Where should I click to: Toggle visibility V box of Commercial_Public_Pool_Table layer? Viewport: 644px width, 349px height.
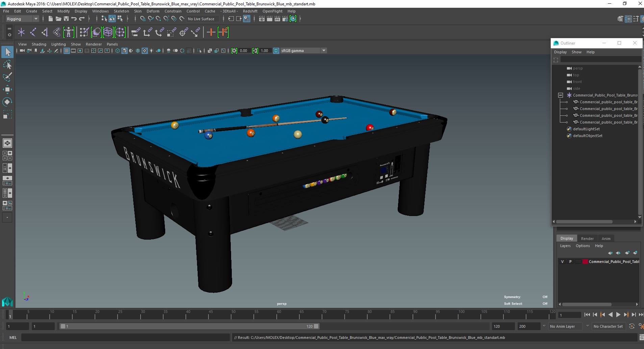pyautogui.click(x=562, y=262)
